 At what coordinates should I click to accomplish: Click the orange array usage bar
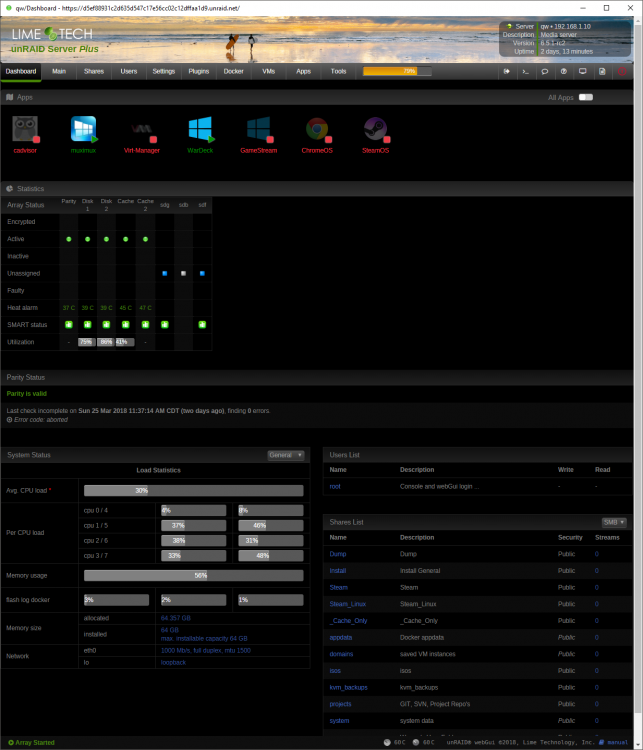397,71
